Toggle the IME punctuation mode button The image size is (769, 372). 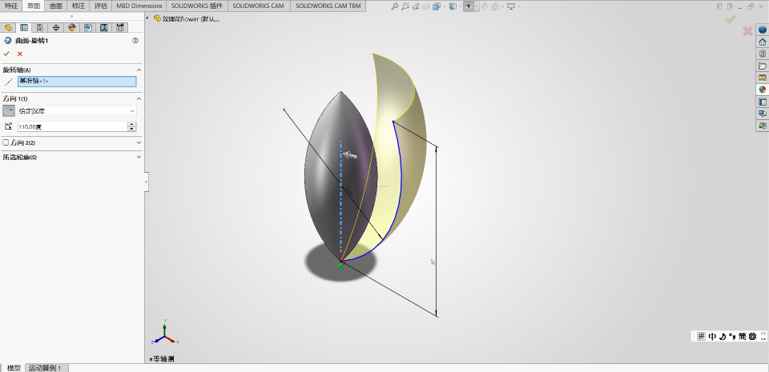732,336
